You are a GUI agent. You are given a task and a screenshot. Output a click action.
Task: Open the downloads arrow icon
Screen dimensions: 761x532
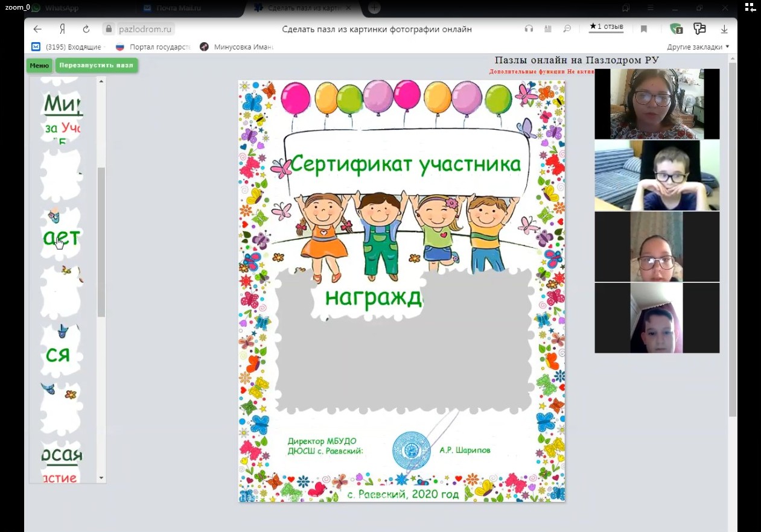[724, 29]
